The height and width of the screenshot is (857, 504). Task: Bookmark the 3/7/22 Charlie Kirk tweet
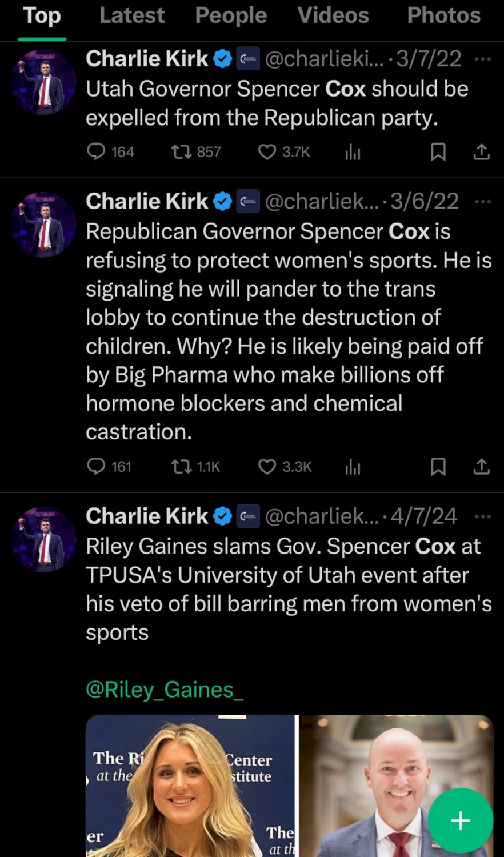(x=438, y=151)
